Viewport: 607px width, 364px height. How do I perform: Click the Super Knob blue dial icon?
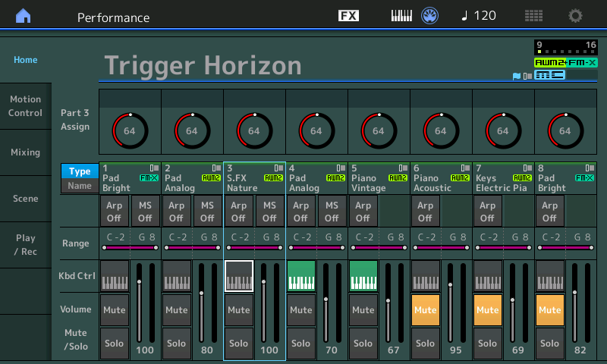point(430,16)
